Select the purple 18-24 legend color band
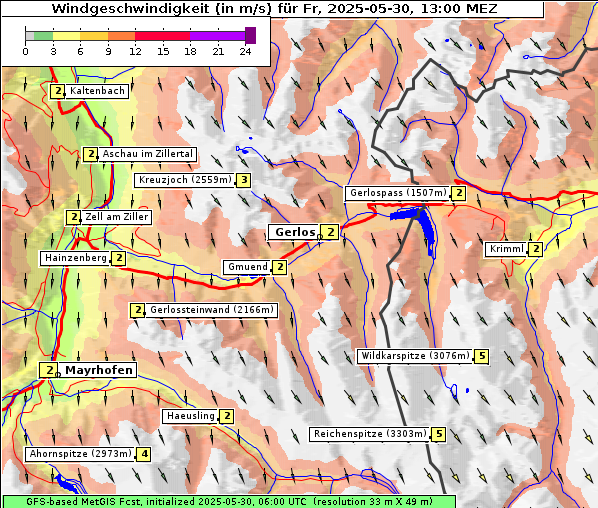Viewport: 598px width, 508px height. 217,36
